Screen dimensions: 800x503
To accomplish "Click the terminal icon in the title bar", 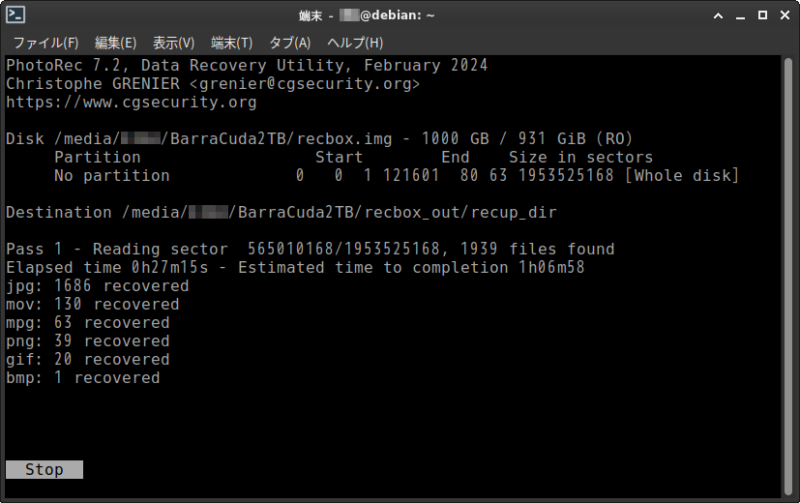I will click(15, 15).
